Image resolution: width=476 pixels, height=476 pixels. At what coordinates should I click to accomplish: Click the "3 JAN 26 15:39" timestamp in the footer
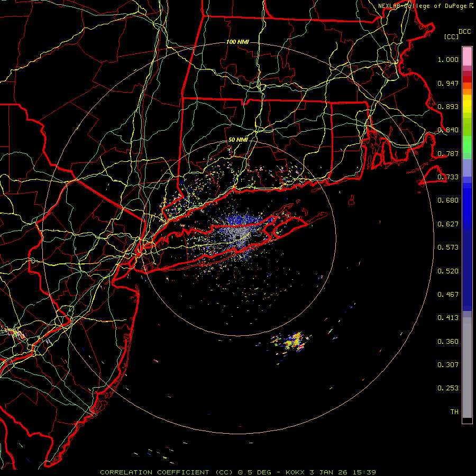pos(343,472)
